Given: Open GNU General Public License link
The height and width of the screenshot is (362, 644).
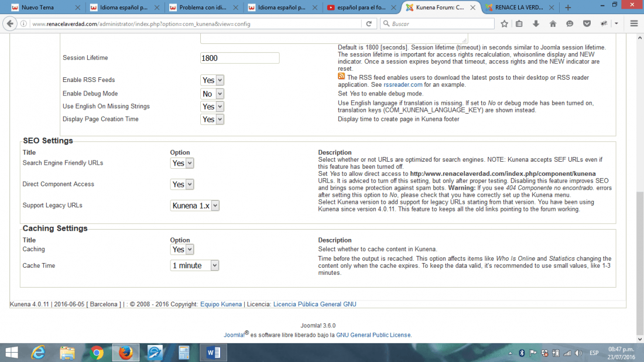Looking at the screenshot, I should [374, 335].
